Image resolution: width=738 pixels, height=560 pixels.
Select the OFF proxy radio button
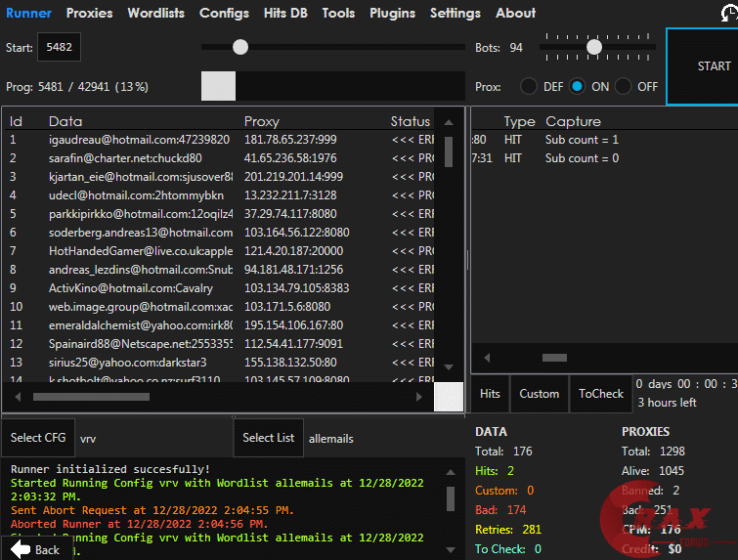click(624, 86)
